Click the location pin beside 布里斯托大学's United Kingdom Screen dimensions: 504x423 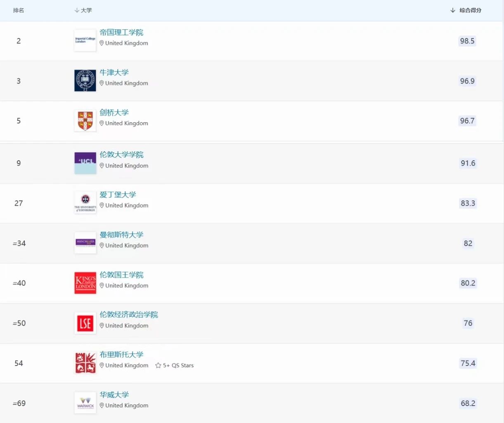click(x=102, y=365)
